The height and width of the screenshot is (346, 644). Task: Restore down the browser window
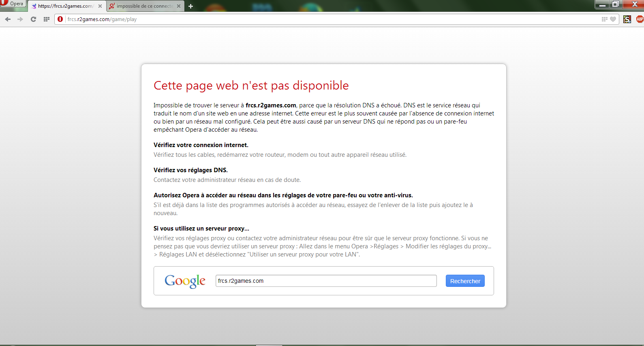(x=615, y=4)
